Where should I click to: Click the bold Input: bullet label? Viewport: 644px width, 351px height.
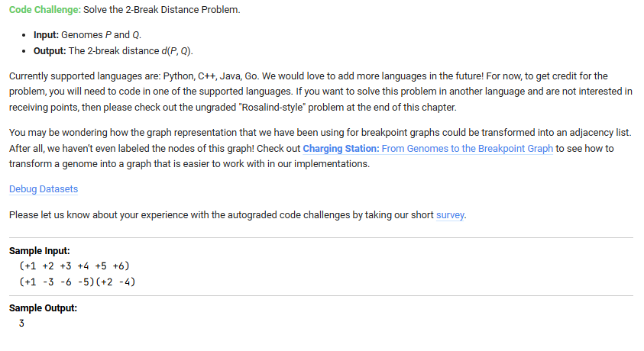point(50,36)
